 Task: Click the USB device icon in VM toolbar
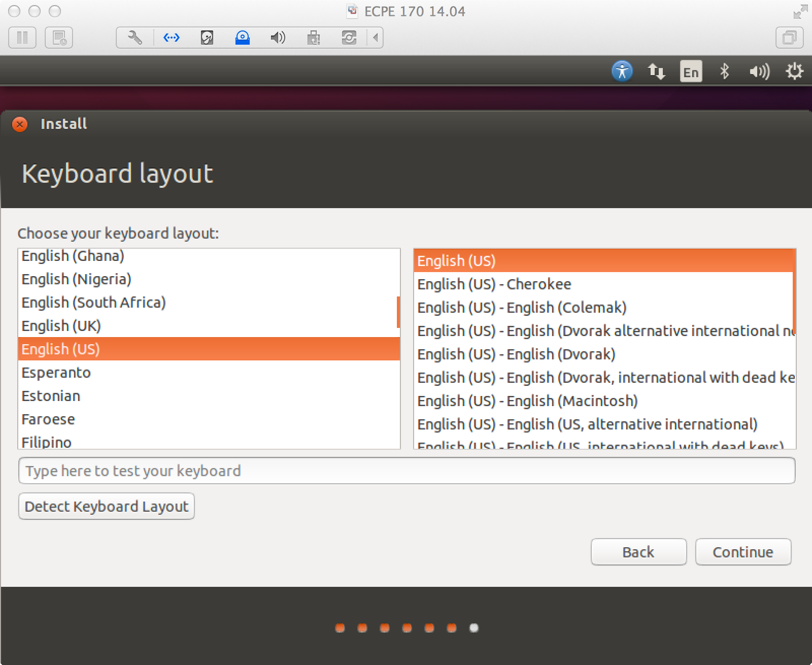[x=314, y=37]
